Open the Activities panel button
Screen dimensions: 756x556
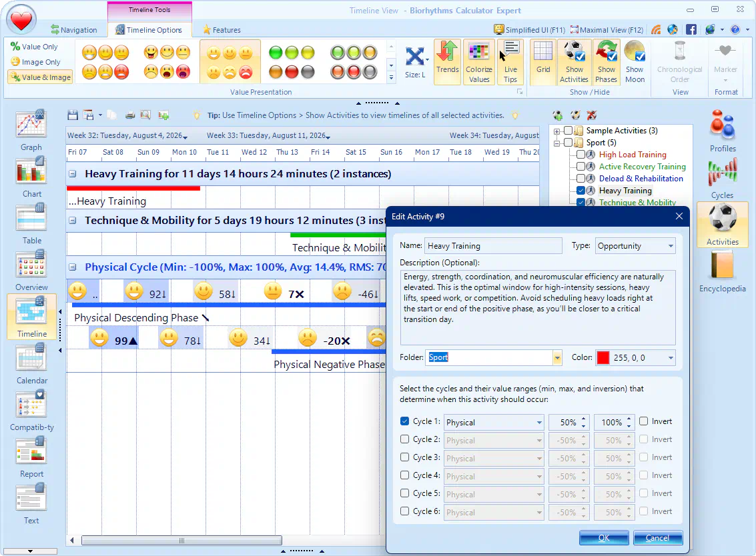coord(722,225)
